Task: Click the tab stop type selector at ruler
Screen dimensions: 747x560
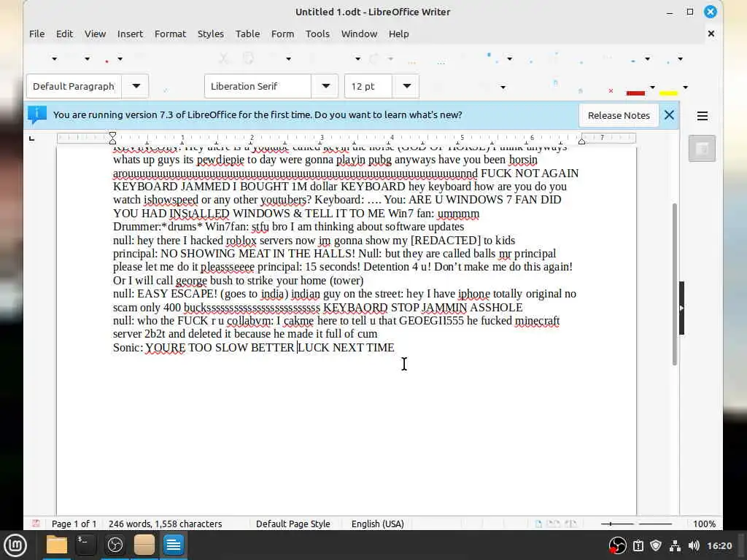Action: tap(32, 139)
